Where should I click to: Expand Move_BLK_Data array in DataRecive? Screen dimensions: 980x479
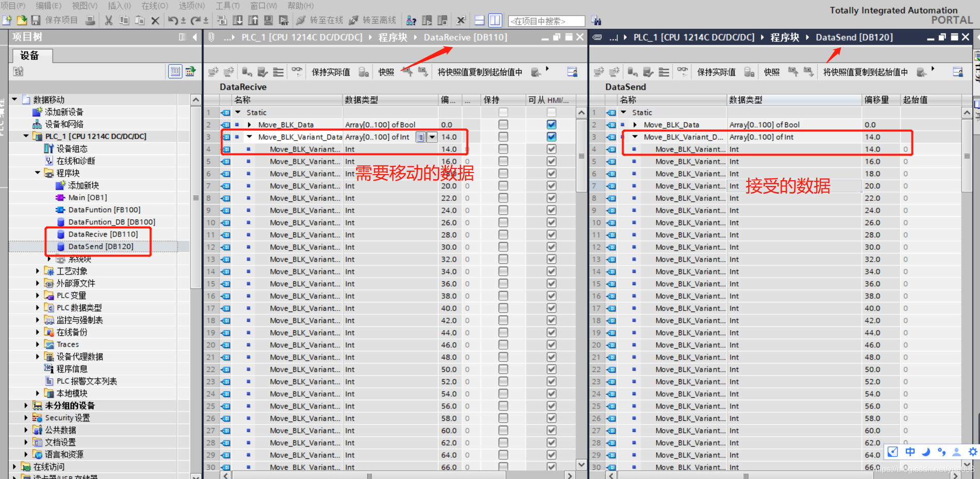250,125
